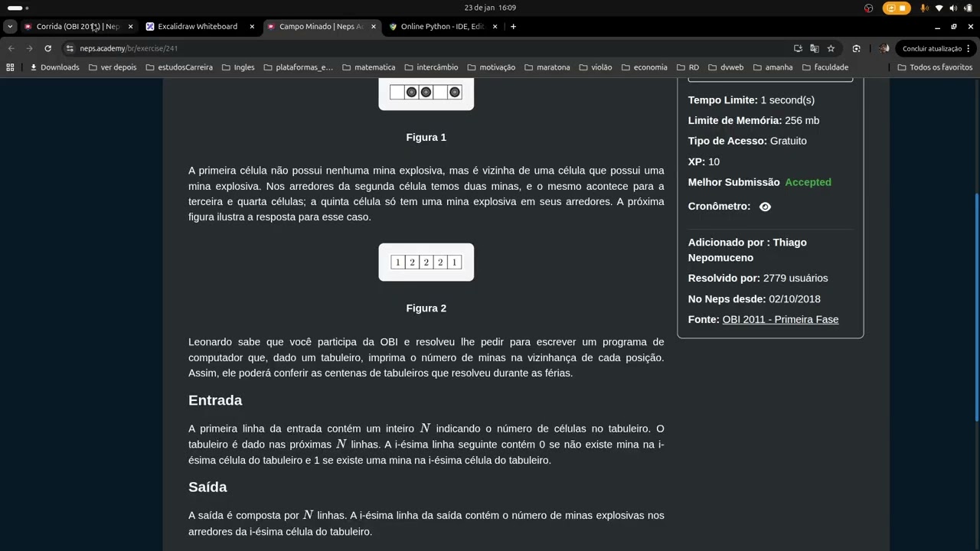Close the Campo Minado tab
This screenshot has height=551, width=980.
point(374,26)
